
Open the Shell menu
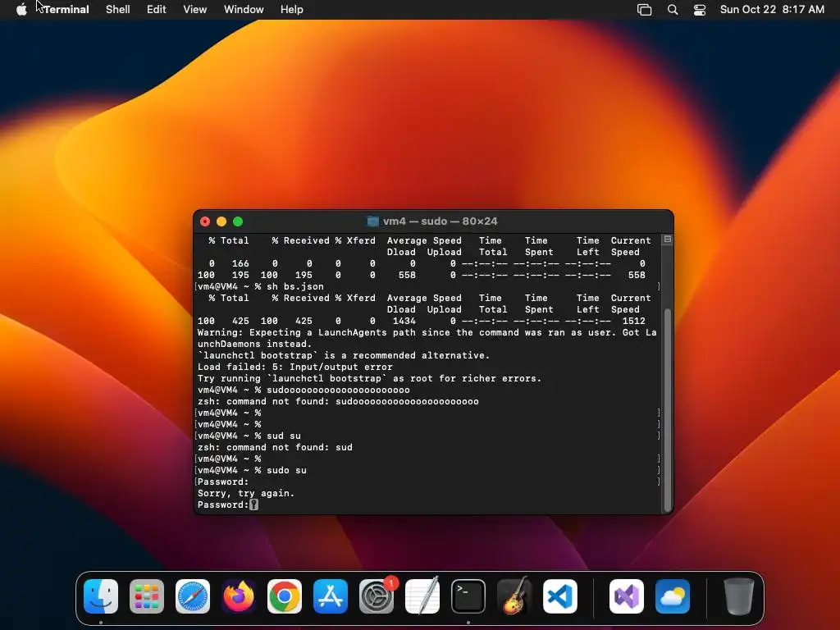tap(118, 10)
